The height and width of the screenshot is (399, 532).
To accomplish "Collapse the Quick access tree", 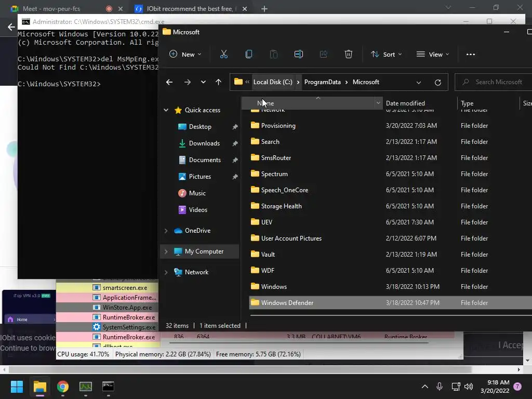I will tap(166, 110).
